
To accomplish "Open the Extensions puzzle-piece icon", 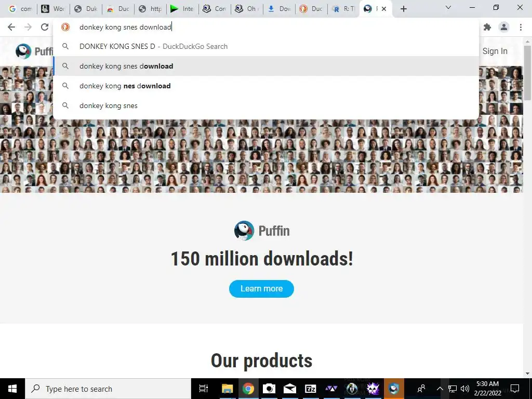I will click(487, 27).
